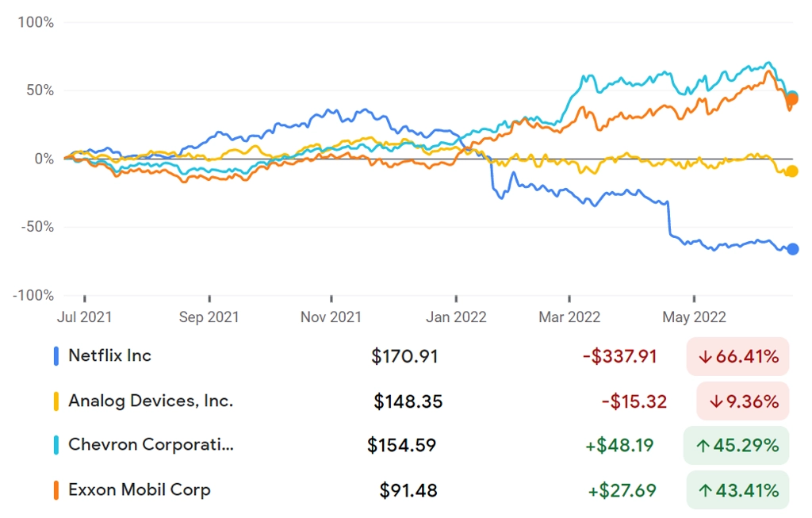Click the red 66.41% down badge

(738, 356)
